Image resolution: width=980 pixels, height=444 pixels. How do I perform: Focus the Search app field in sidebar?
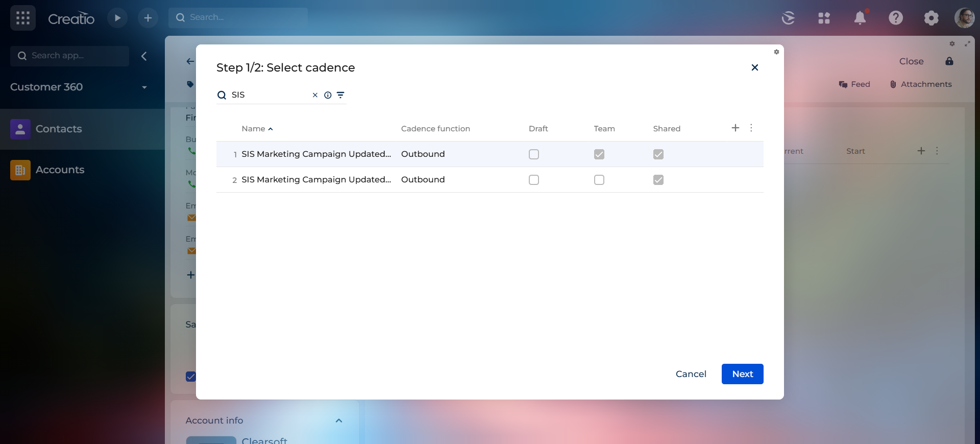pos(69,56)
